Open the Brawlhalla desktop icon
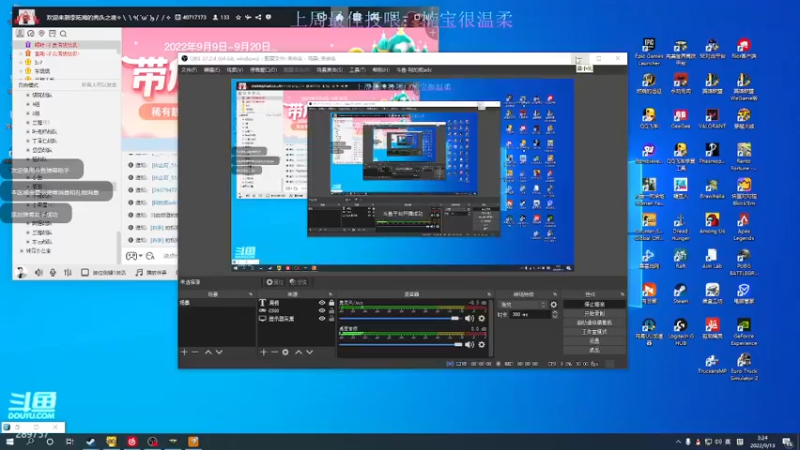800x450 pixels. 712,189
